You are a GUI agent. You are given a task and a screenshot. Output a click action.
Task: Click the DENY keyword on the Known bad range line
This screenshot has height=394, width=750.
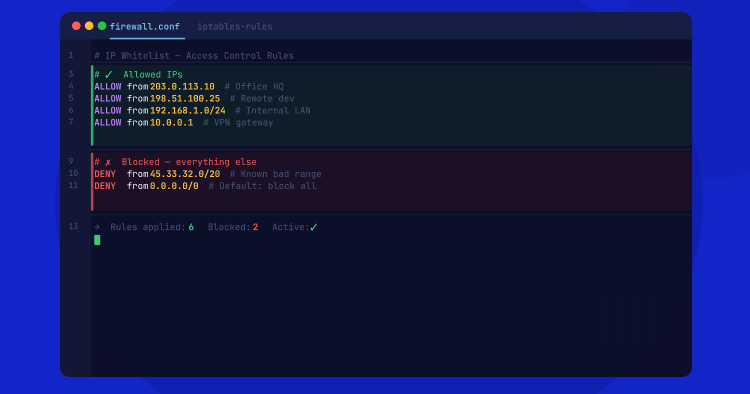105,174
